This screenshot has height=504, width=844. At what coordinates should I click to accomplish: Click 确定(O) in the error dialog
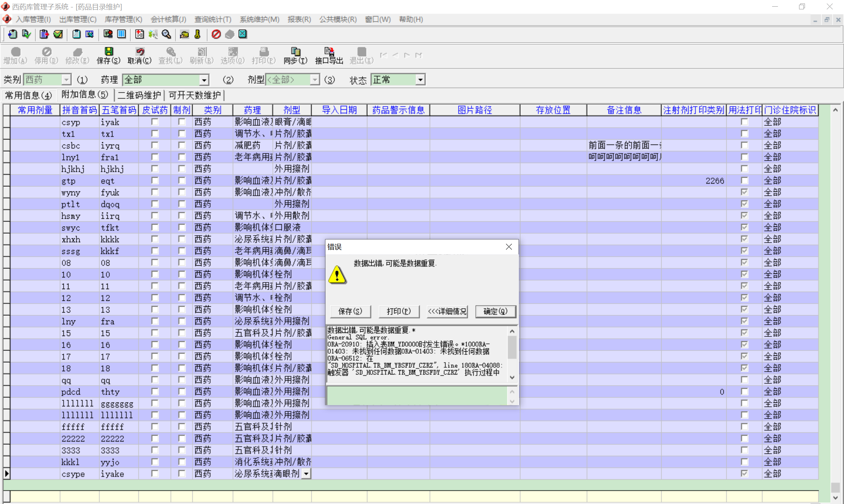pos(495,311)
